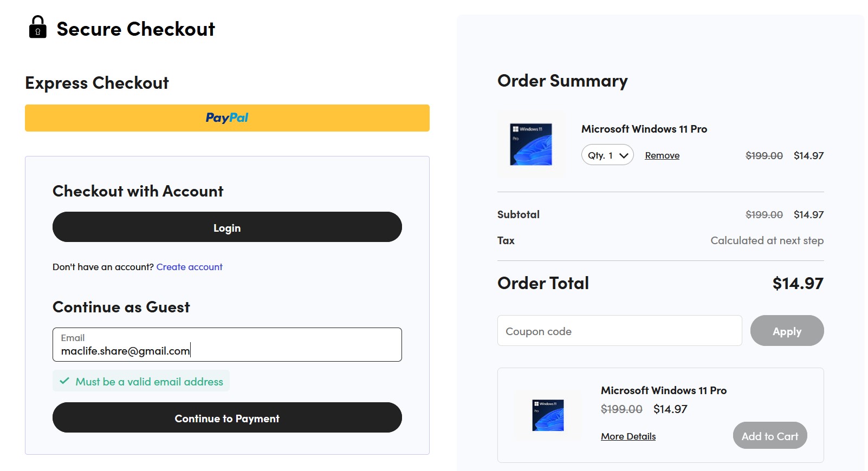Click the valid email address message

pos(149,382)
